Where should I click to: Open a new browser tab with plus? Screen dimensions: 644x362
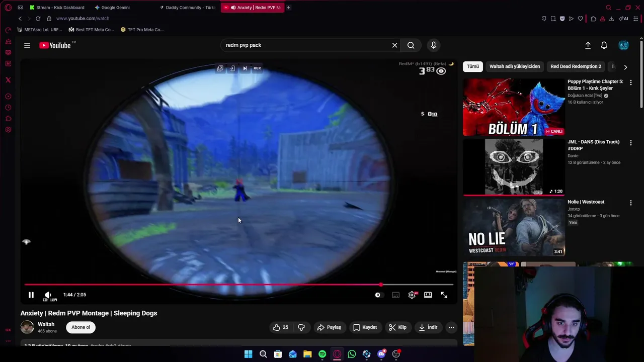point(288,8)
